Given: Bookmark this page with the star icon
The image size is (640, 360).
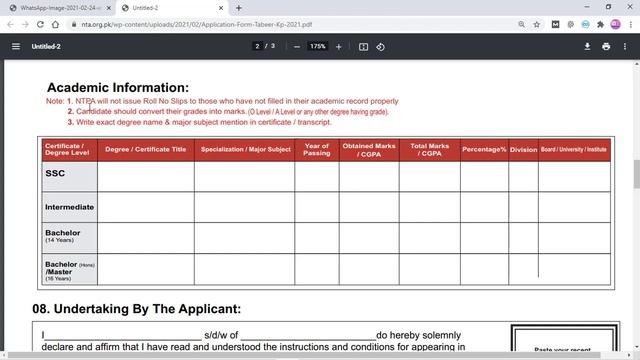Looking at the screenshot, I should 536,24.
